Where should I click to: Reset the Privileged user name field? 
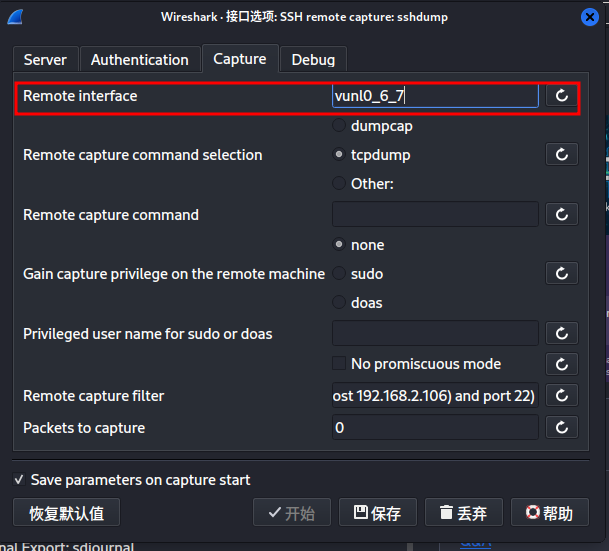[562, 333]
